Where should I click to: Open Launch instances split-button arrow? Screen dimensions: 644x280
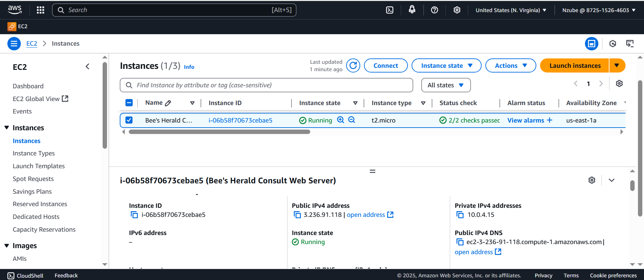617,65
